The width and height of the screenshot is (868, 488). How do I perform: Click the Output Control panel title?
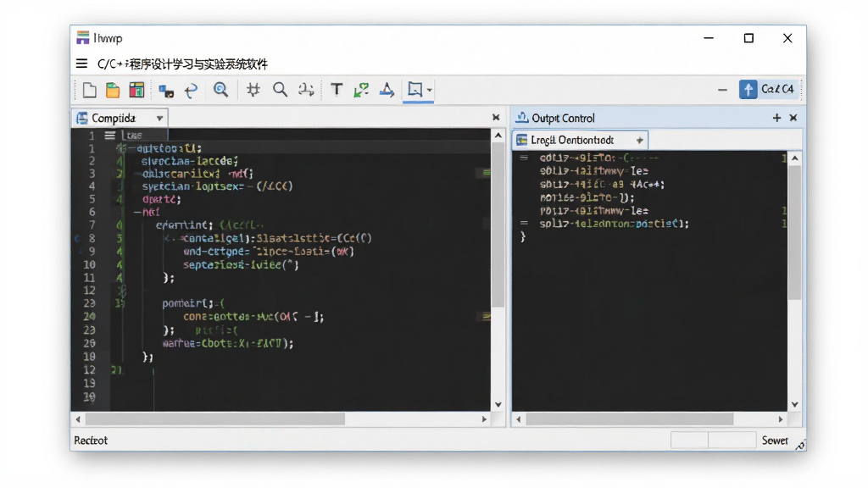[563, 118]
